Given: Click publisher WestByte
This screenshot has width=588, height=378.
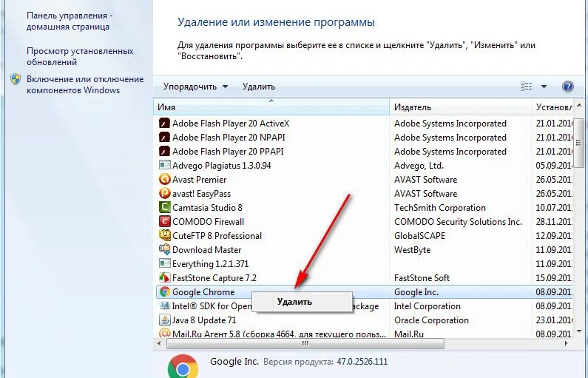Looking at the screenshot, I should [412, 250].
